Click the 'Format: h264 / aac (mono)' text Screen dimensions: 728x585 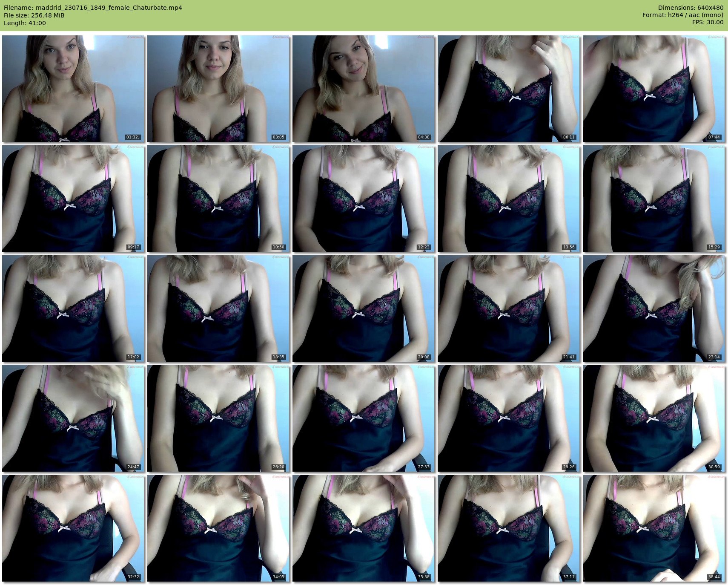coord(683,15)
